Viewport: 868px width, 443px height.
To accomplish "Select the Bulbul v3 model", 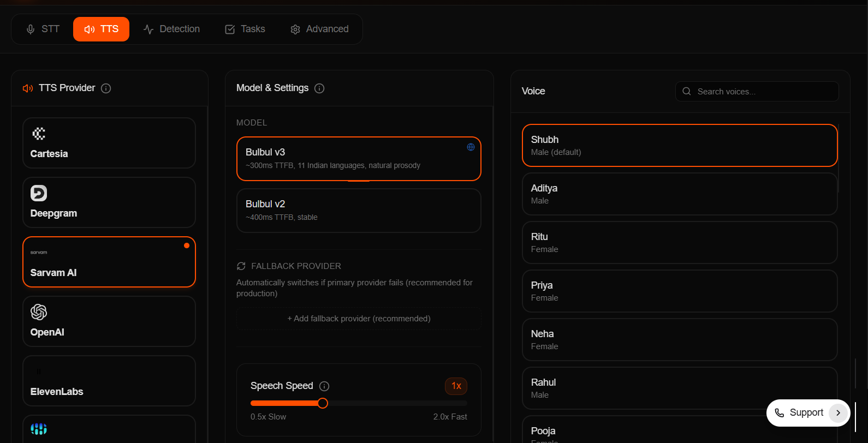I will (x=359, y=159).
